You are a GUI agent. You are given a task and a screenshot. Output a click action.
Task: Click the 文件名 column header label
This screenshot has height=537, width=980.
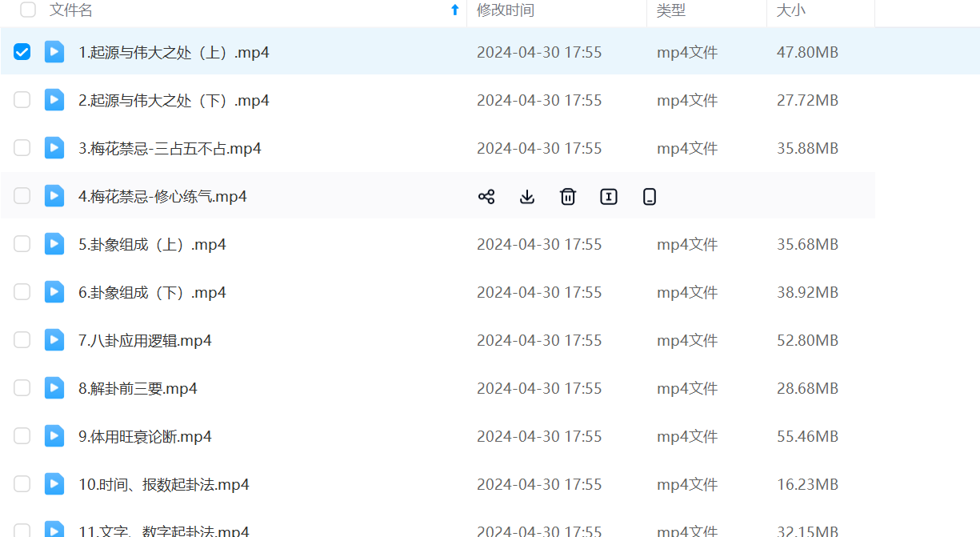click(71, 10)
